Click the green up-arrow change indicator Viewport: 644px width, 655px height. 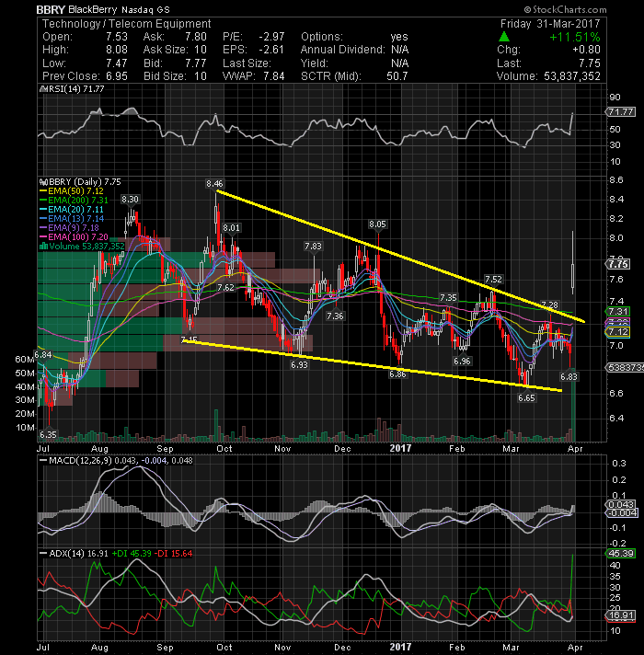[x=504, y=37]
